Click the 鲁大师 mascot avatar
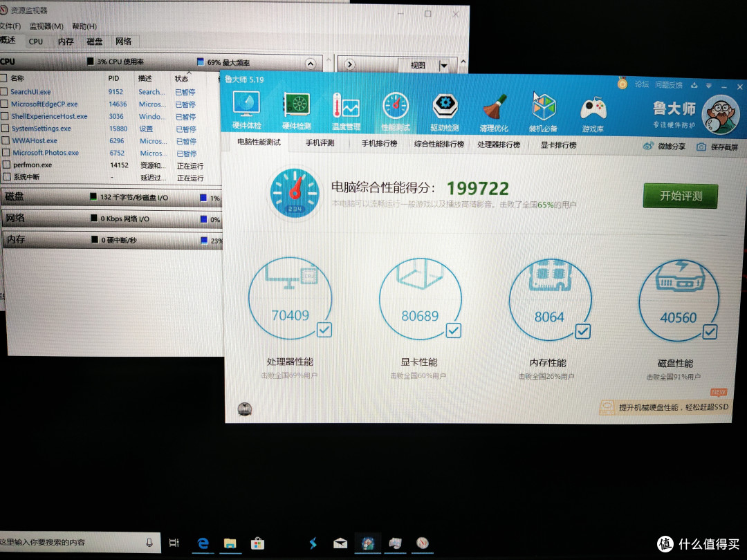Screen dimensions: 747x560 pos(721,115)
